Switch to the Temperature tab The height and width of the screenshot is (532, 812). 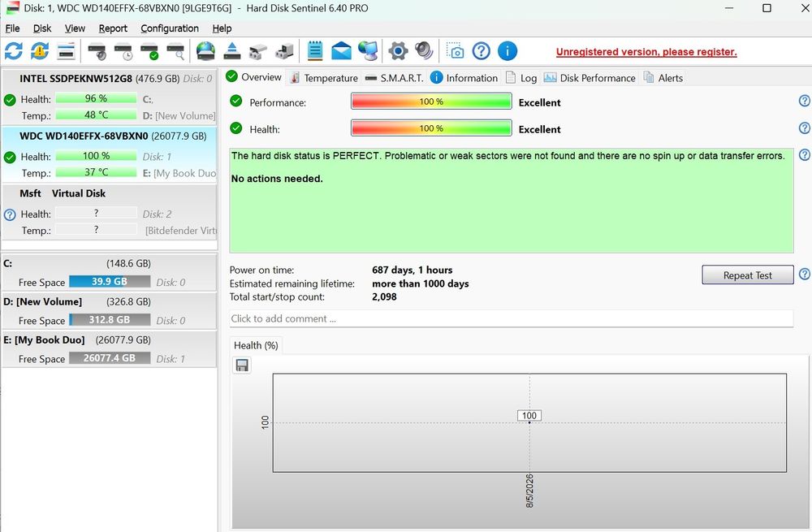(x=324, y=78)
